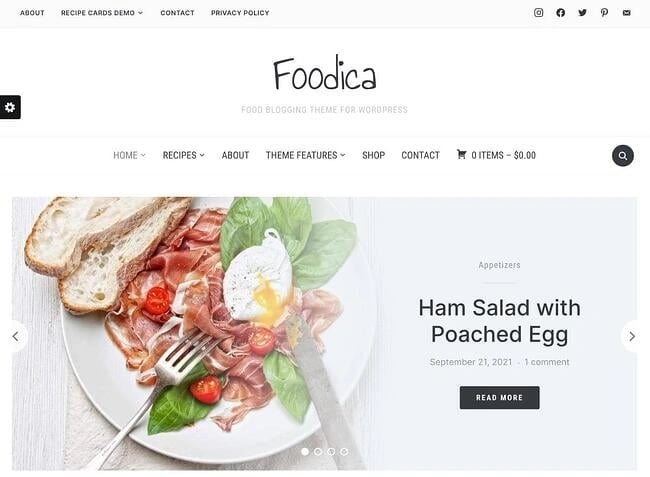The width and height of the screenshot is (650, 477).
Task: Select the fourth slider dot
Action: tap(344, 452)
